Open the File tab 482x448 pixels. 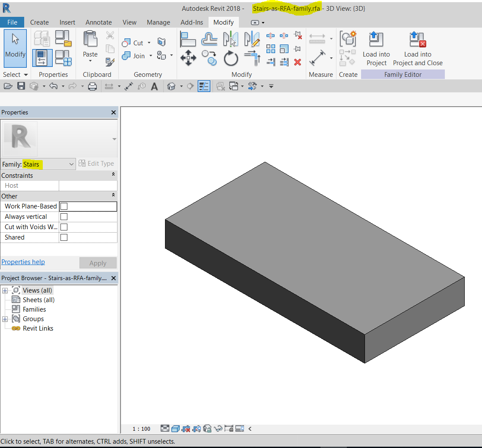pos(12,22)
